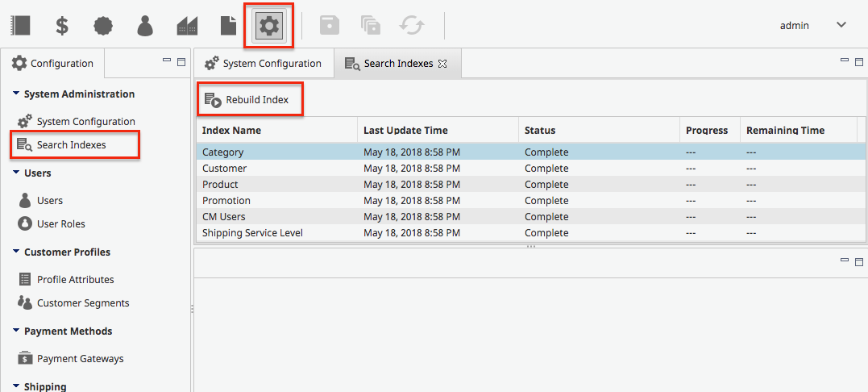Open the Promotions badge icon in toolbar
The image size is (868, 392).
click(103, 26)
